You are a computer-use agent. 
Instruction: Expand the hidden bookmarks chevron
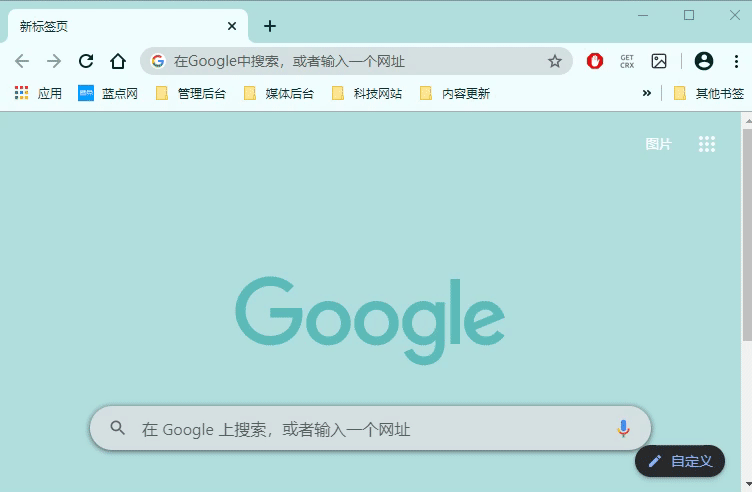(647, 93)
